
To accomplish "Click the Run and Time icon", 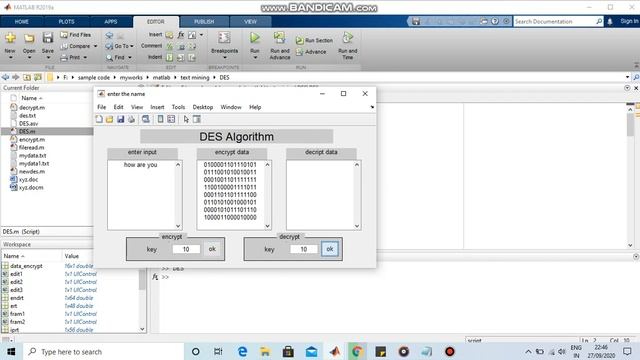I will point(347,38).
